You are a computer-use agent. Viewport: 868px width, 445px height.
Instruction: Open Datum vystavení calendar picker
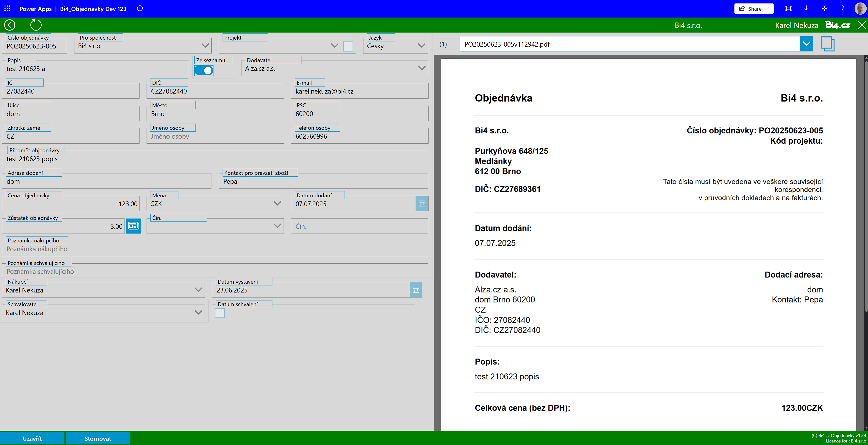(x=416, y=290)
